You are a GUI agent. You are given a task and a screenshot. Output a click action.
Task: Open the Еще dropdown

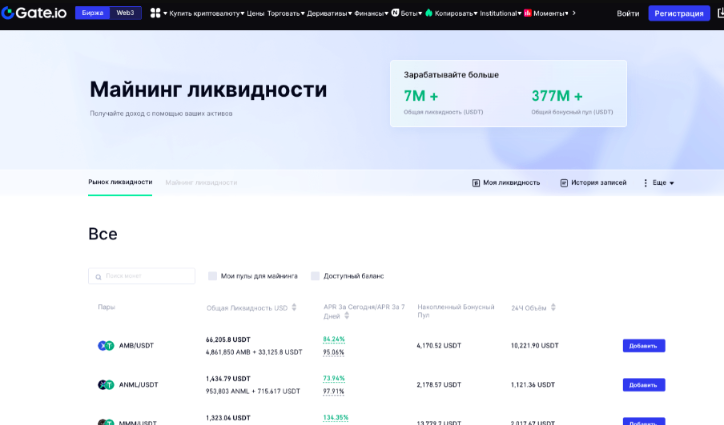[664, 183]
